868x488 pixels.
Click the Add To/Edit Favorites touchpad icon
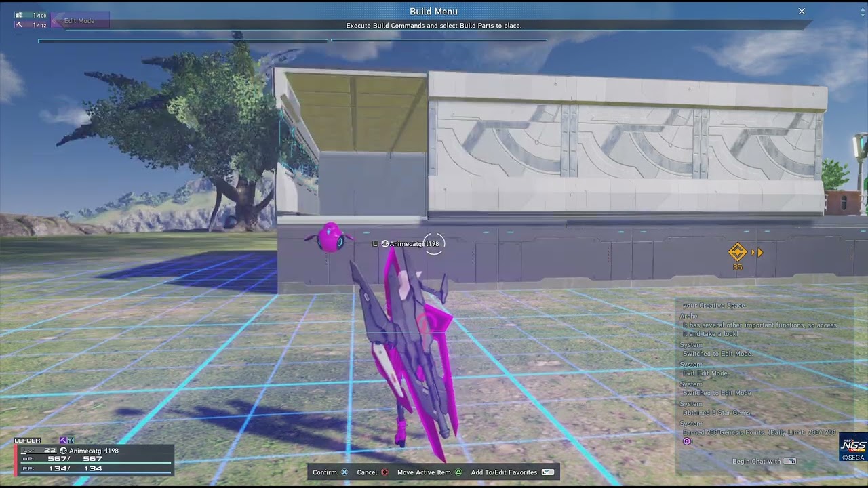[x=548, y=472]
